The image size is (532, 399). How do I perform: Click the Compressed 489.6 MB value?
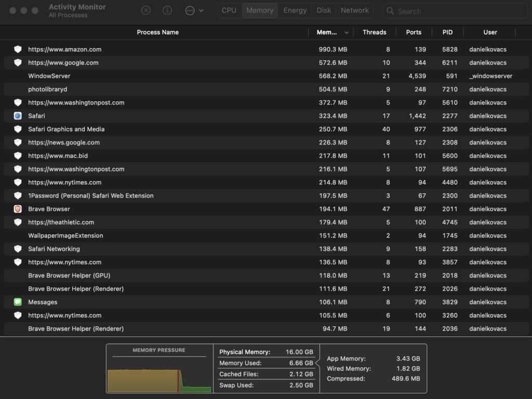click(x=406, y=378)
